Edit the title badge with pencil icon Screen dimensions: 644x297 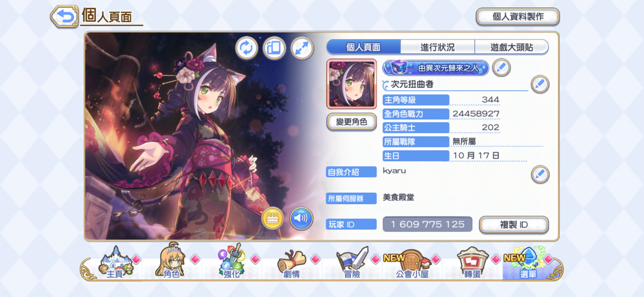tap(501, 67)
